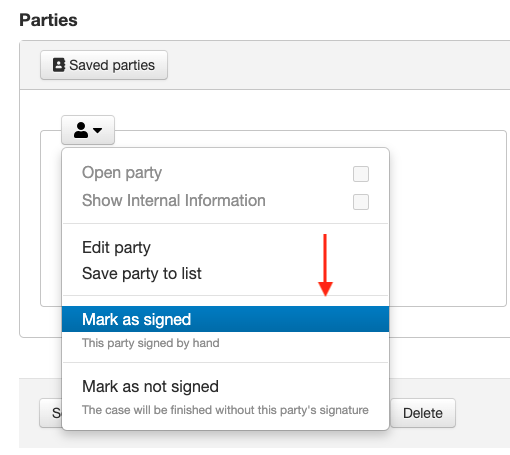Click the partially hidden button starting with S

(x=51, y=413)
